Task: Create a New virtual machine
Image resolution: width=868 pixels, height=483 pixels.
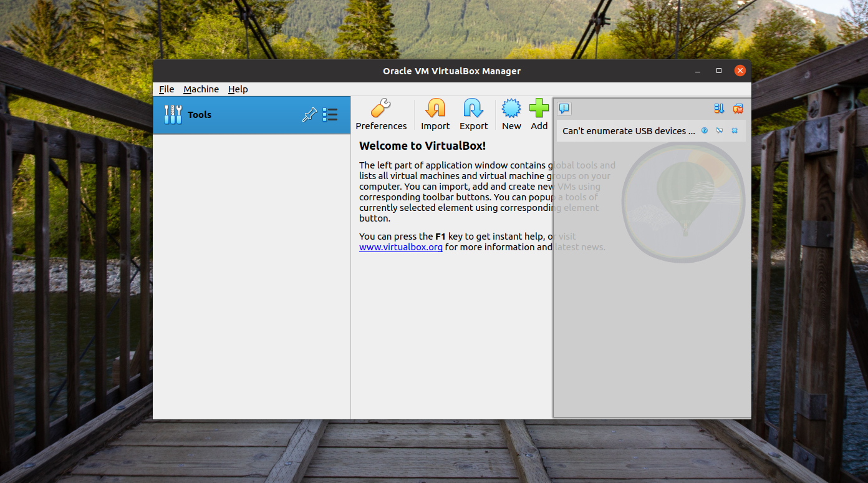Action: (x=511, y=115)
